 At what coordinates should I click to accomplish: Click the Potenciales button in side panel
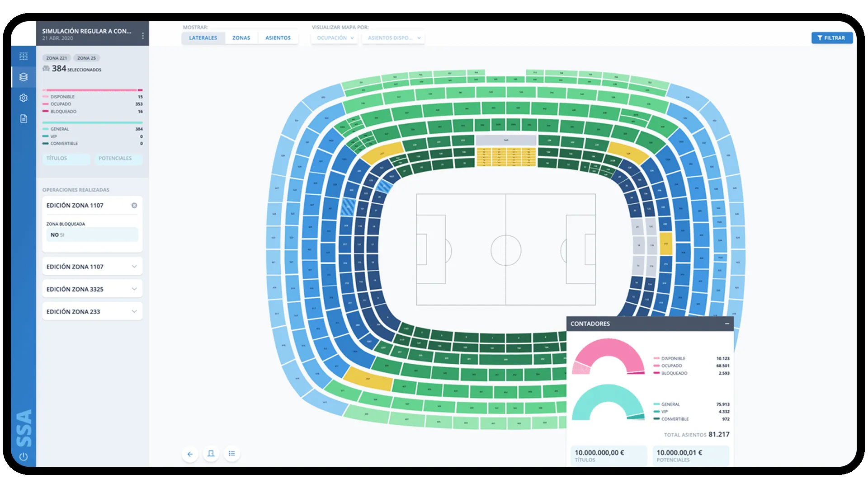click(115, 159)
